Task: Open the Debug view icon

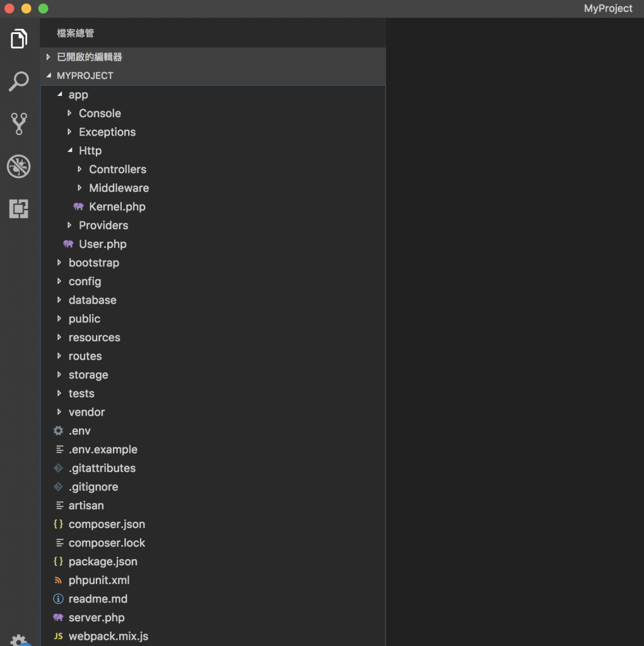Action: tap(19, 167)
